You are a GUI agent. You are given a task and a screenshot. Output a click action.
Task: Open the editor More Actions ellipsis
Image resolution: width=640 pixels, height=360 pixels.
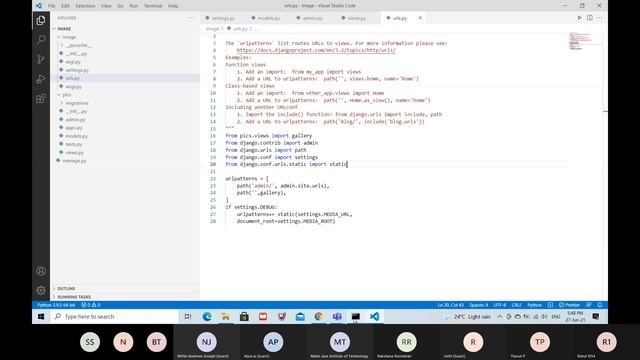(x=599, y=18)
